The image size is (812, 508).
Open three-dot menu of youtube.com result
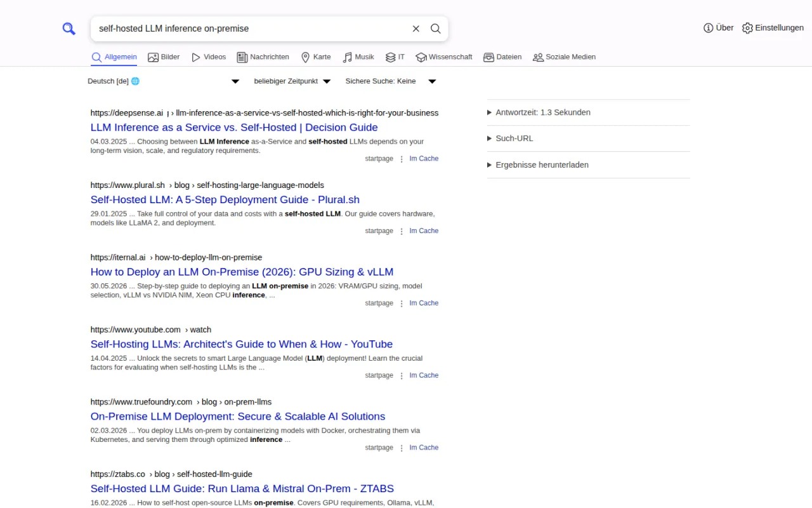tap(402, 376)
